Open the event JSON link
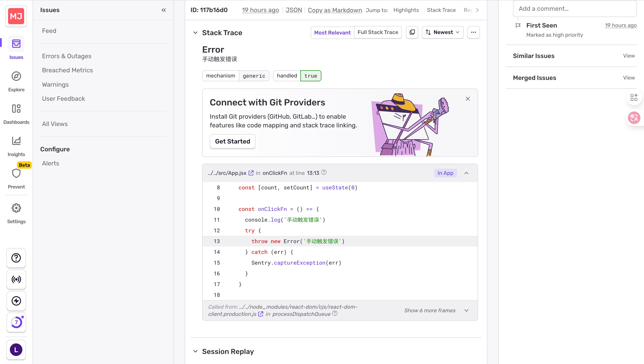This screenshot has width=644, height=364. tap(294, 10)
